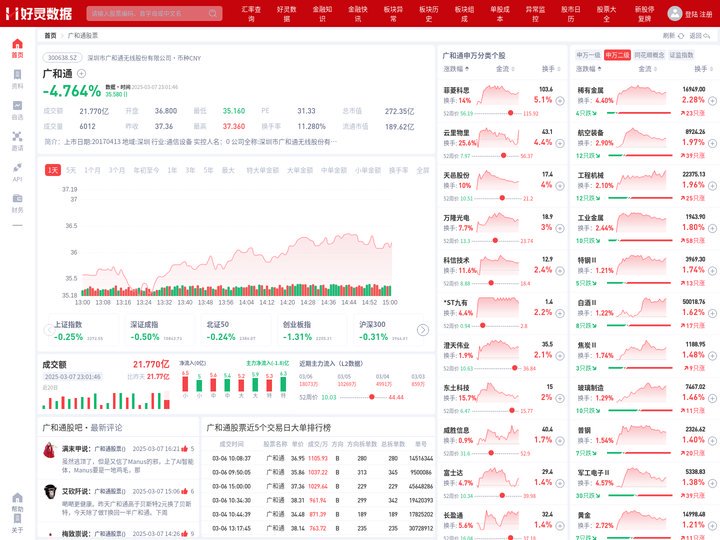Viewport: 720px width, 540px height.
Task: Click the user avatar icon
Action: [675, 13]
